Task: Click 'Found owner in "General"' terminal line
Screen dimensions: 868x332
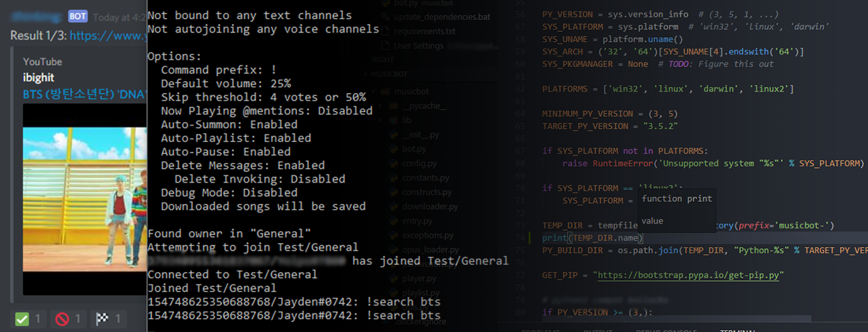Action: click(x=229, y=234)
